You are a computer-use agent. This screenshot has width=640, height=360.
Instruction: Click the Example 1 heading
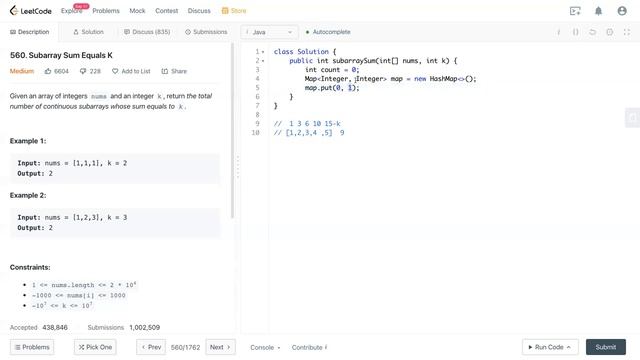click(28, 141)
